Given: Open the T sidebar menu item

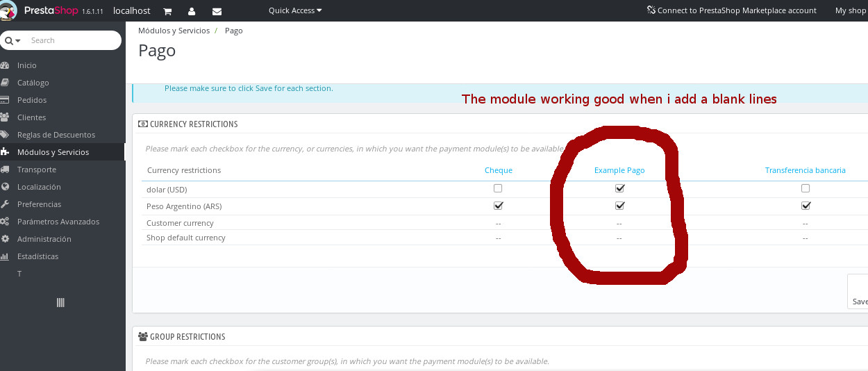Looking at the screenshot, I should click(19, 274).
